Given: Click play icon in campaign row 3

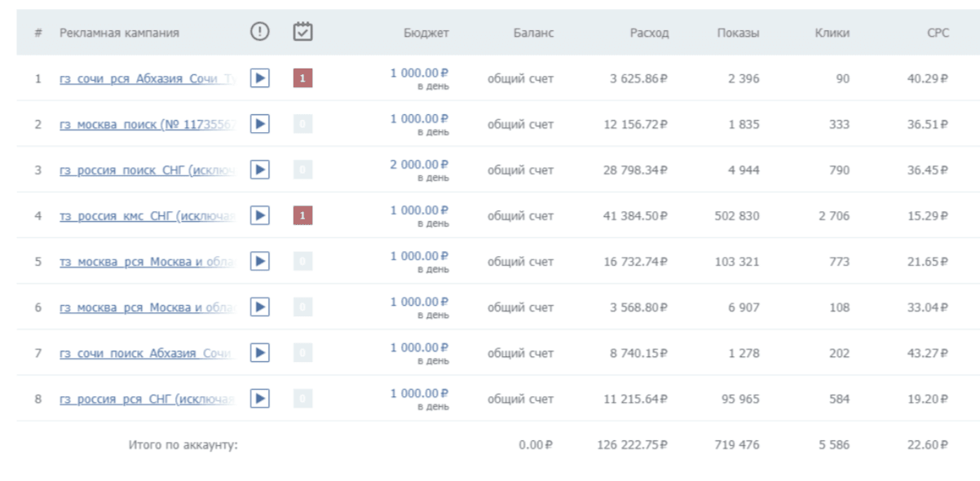Looking at the screenshot, I should pos(259,170).
